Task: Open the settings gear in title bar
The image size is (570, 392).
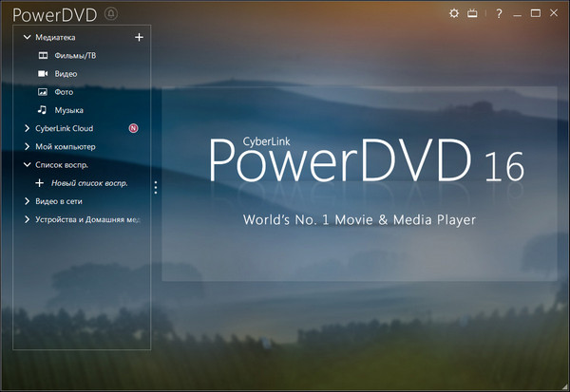Action: (453, 13)
